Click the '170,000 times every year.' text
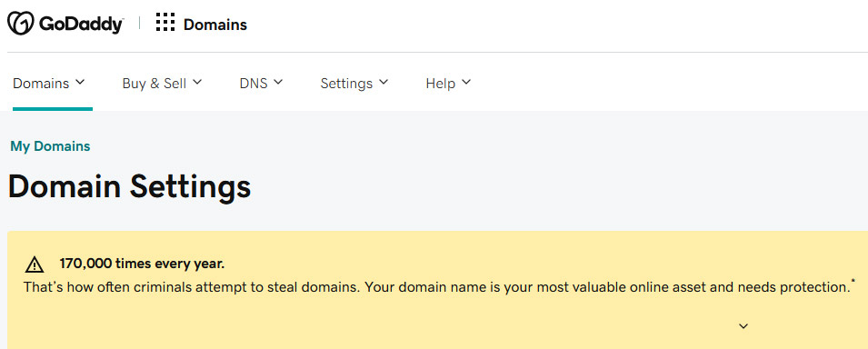The image size is (868, 349). pos(142,264)
